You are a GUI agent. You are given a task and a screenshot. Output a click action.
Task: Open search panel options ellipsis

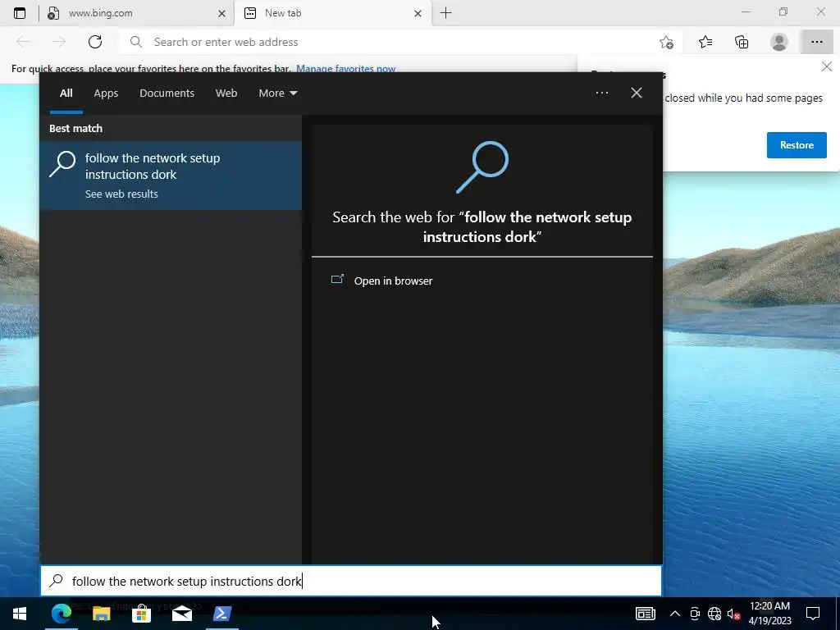[601, 94]
